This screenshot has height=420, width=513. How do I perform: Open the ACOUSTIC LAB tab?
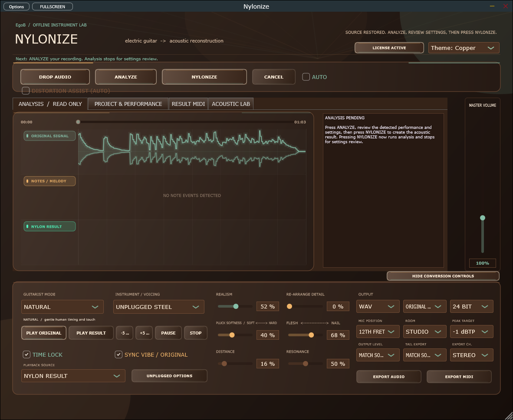click(230, 104)
